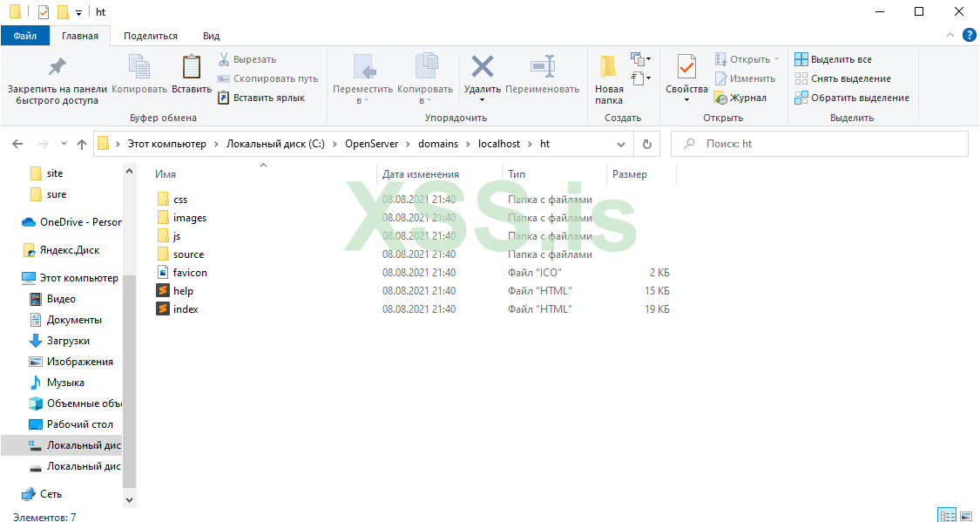Click the Удалить red X icon
Viewport: 980px width, 522px height.
coord(482,66)
